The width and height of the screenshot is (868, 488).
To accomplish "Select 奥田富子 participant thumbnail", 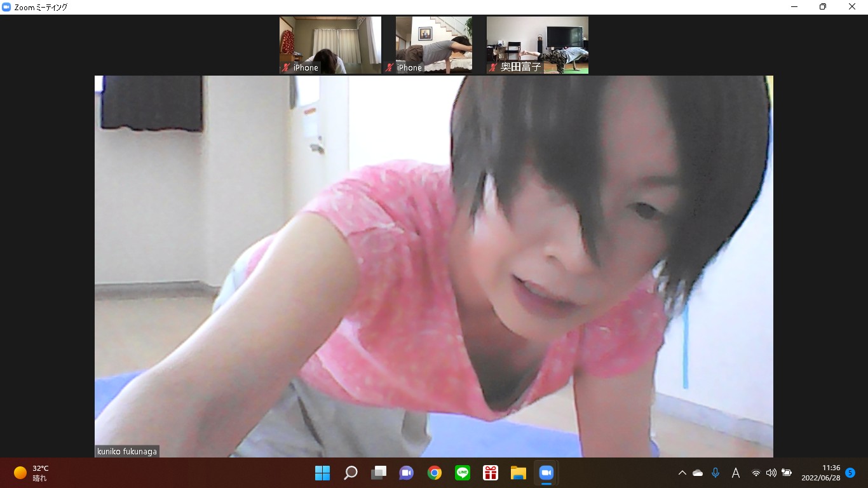I will tap(538, 45).
